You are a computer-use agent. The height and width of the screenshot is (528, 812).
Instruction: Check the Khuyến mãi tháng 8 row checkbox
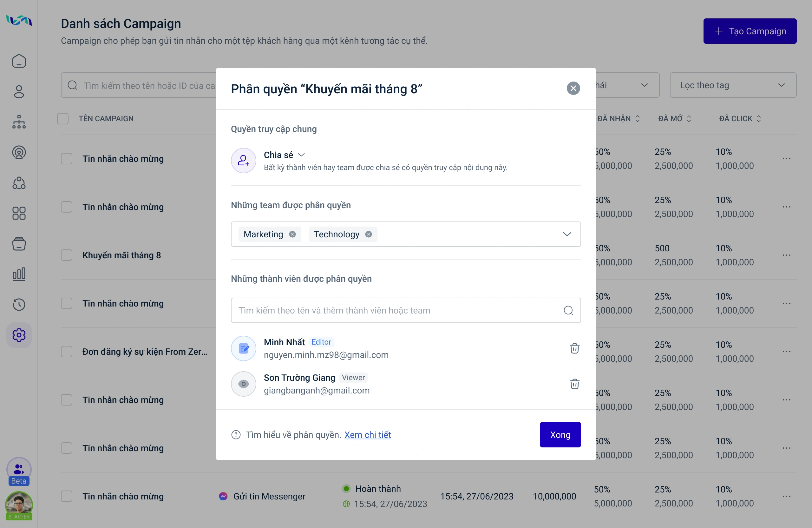click(67, 255)
